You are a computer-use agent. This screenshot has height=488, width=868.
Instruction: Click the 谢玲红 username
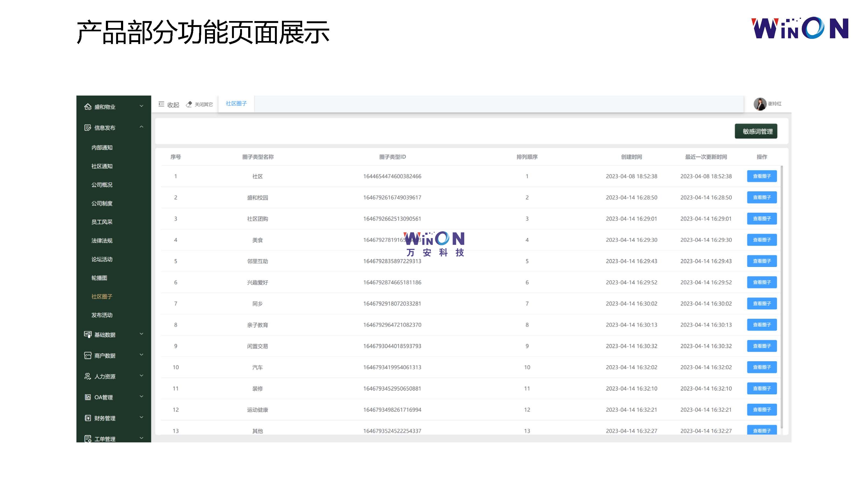tap(774, 104)
